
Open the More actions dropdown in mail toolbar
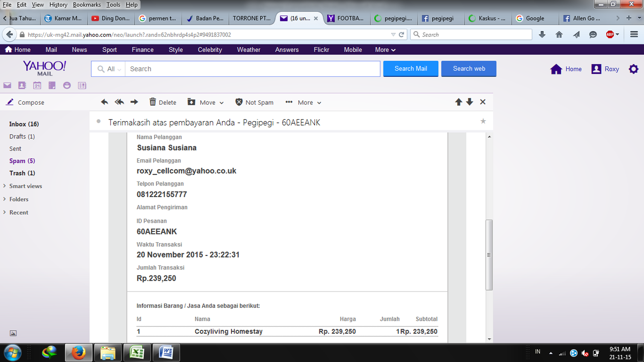pyautogui.click(x=303, y=102)
